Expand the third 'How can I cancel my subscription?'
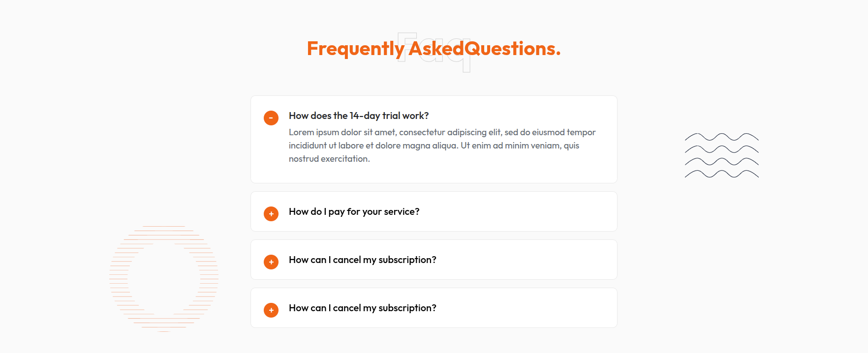868x353 pixels. [x=362, y=260]
